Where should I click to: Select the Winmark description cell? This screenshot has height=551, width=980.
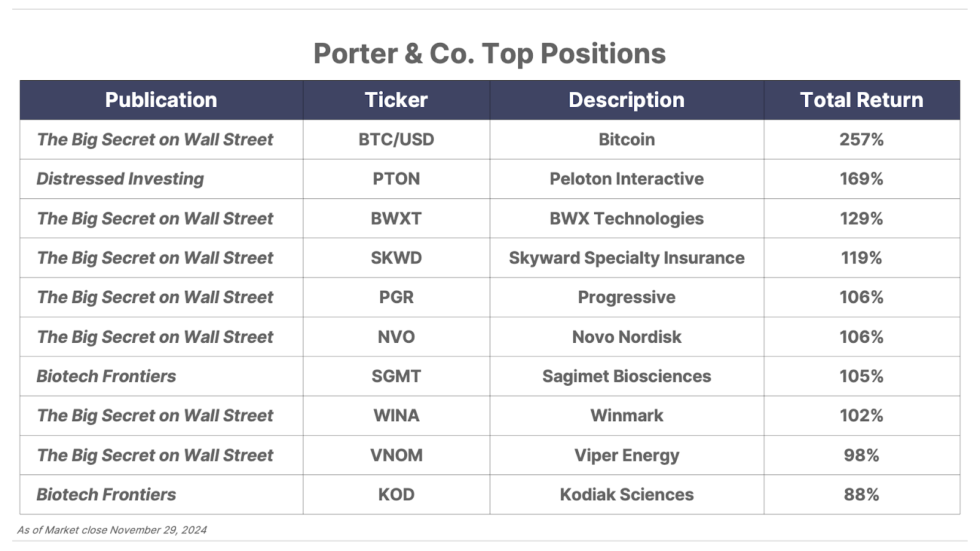click(627, 416)
